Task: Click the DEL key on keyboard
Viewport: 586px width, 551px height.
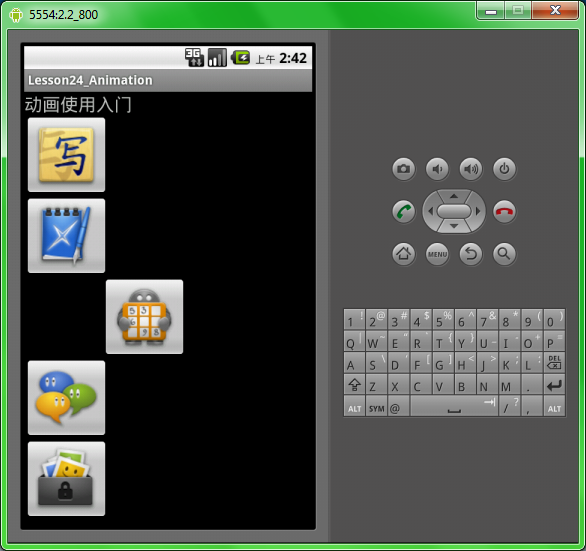Action: coord(554,362)
